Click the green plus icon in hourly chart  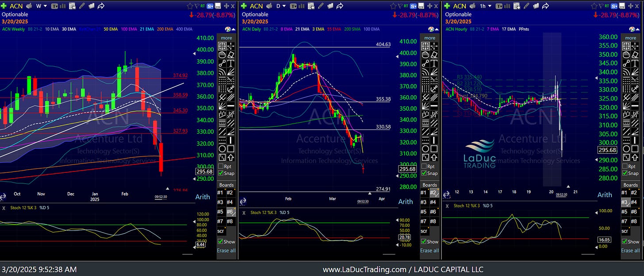[447, 6]
